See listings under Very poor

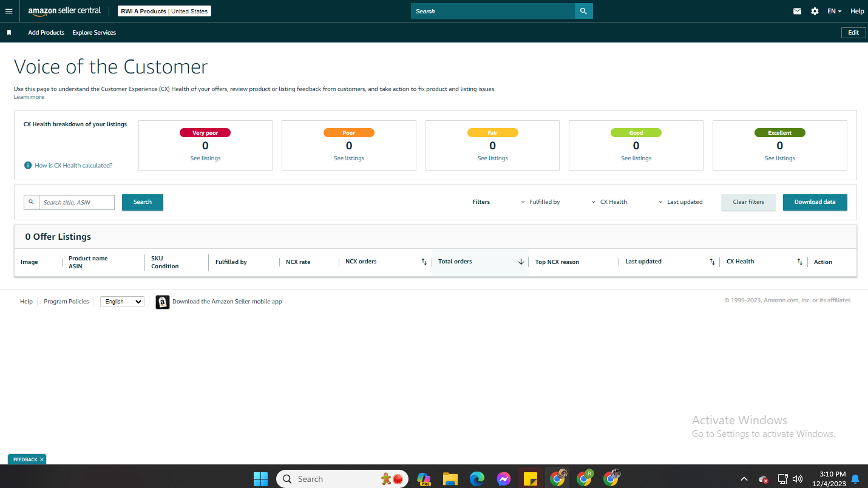(x=205, y=158)
